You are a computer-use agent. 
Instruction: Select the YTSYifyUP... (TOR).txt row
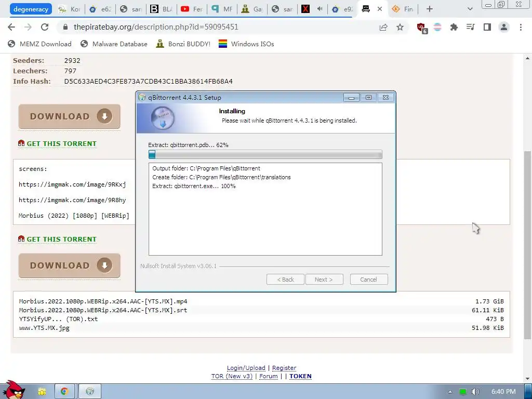coord(261,319)
